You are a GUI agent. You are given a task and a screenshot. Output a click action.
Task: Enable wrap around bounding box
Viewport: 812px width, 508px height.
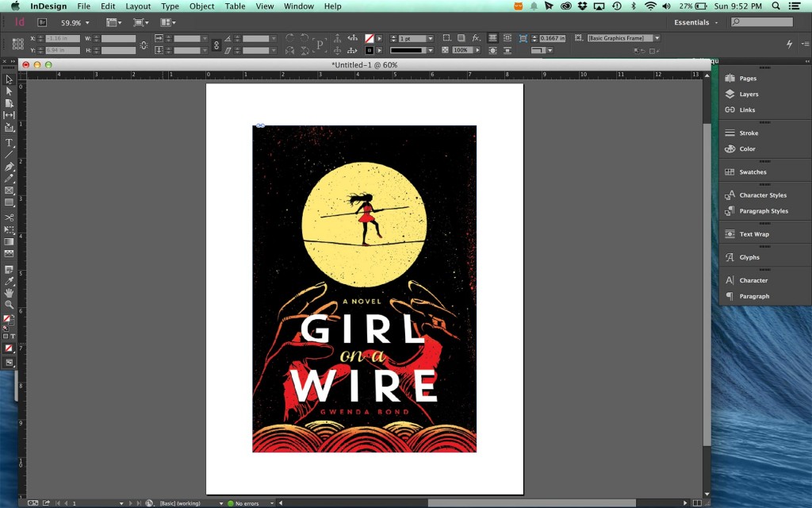[507, 38]
